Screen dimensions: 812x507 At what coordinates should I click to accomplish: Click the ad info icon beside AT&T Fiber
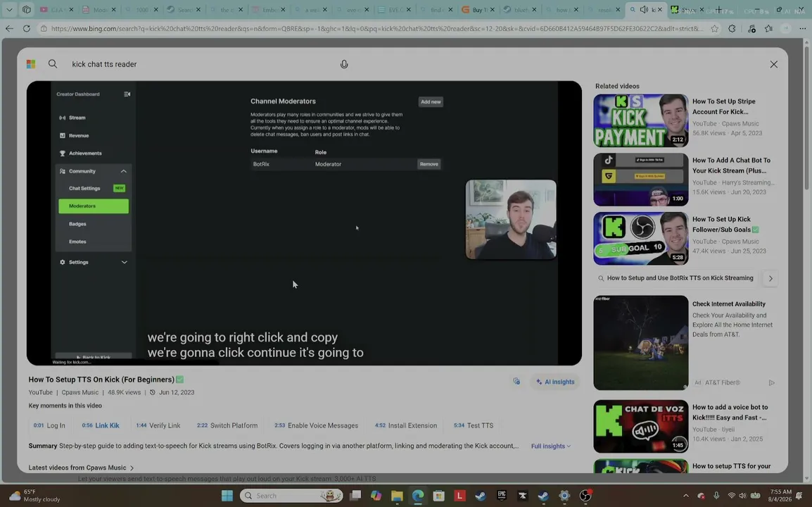(x=772, y=382)
